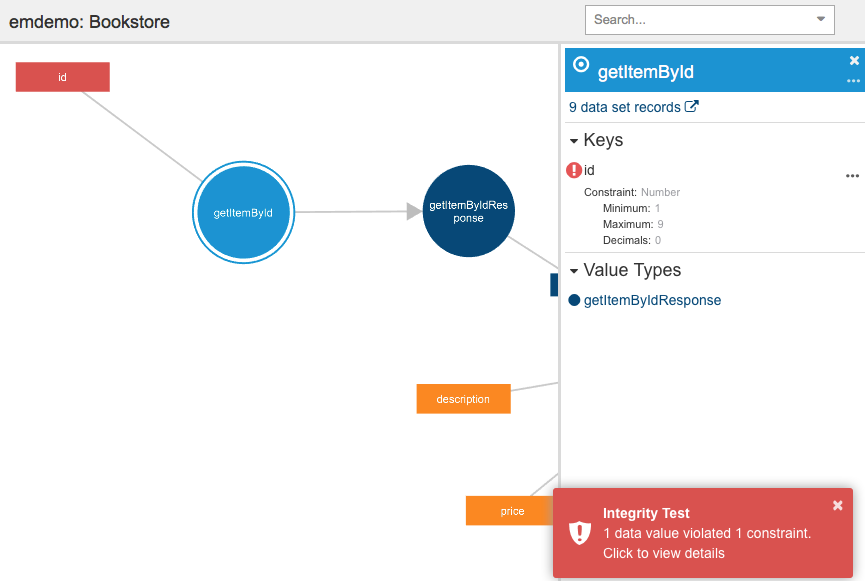Viewport: 865px width, 581px height.
Task: Click the Constraint: Number text
Action: point(632,192)
